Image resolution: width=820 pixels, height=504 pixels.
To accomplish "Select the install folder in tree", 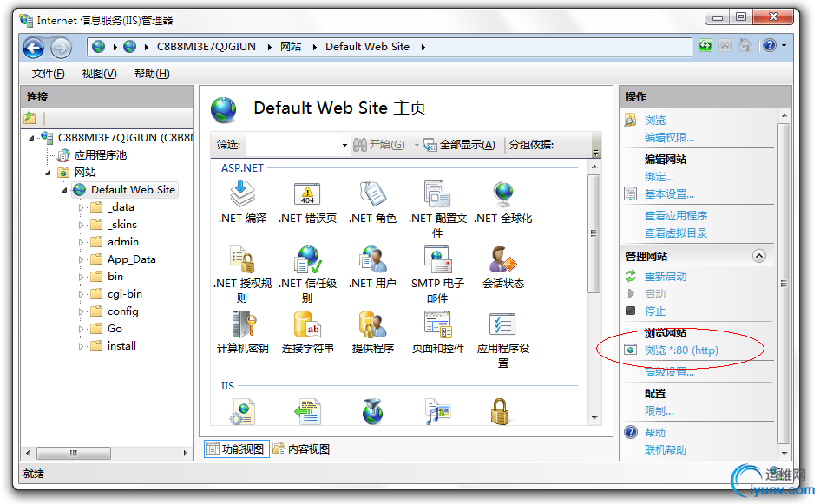I will (x=121, y=345).
